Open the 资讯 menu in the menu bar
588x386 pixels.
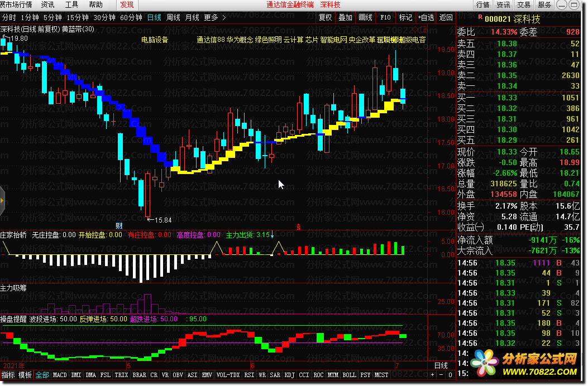(47, 5)
